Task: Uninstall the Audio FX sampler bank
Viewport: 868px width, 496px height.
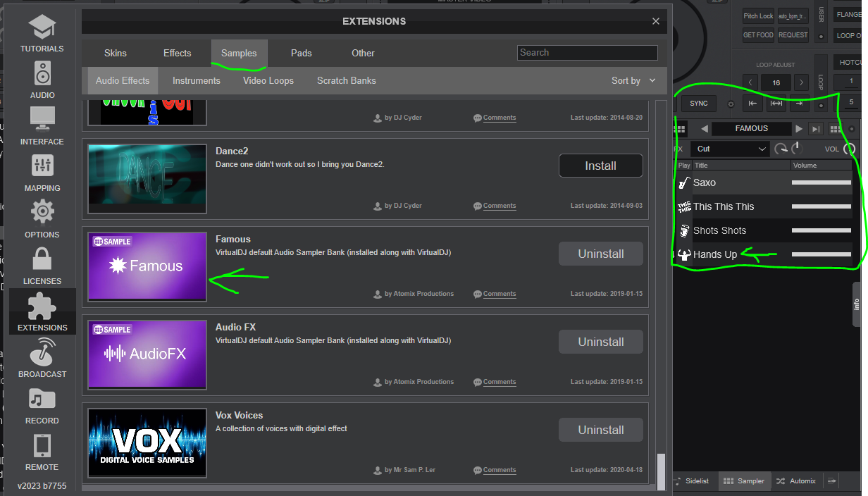Action: pyautogui.click(x=601, y=342)
